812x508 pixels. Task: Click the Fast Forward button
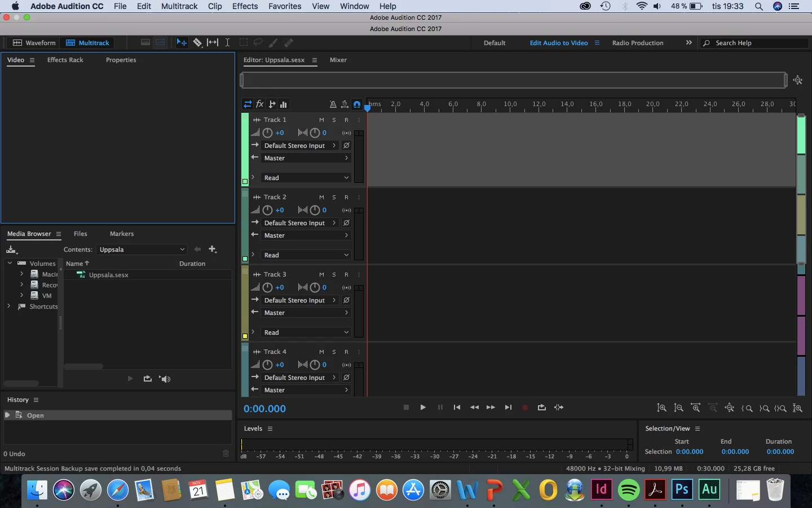[491, 408]
